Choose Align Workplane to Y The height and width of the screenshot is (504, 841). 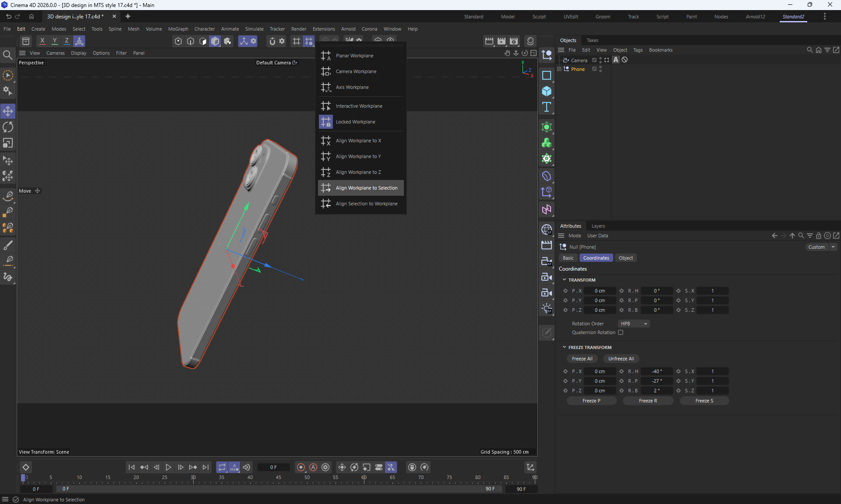click(x=358, y=156)
